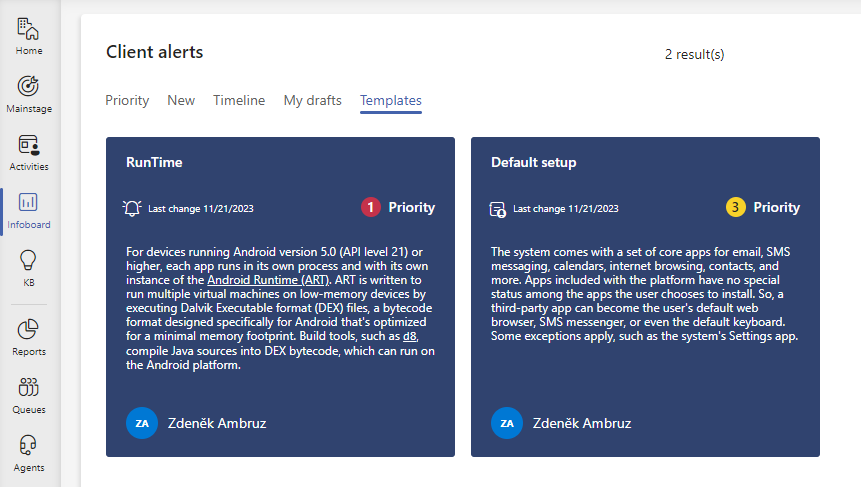The image size is (861, 487).
Task: Open the Timeline tab
Action: tap(239, 100)
